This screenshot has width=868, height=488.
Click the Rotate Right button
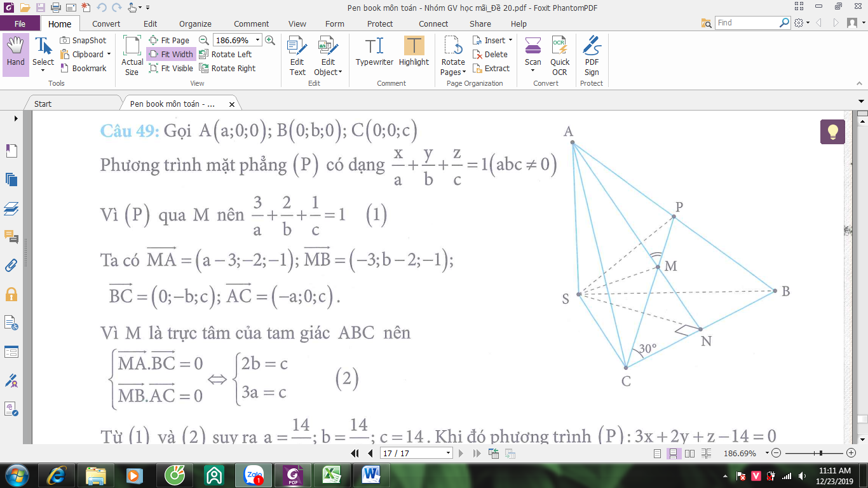click(227, 68)
